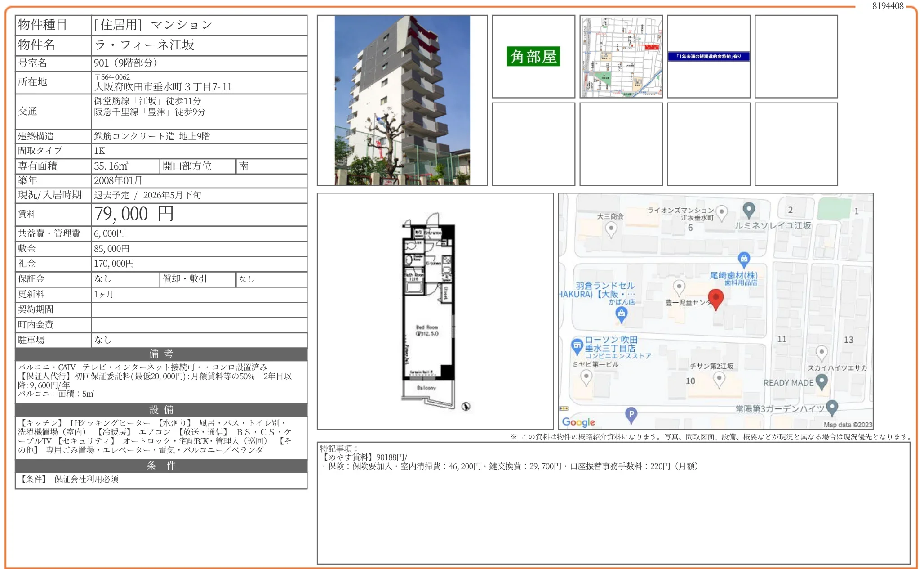This screenshot has width=924, height=569.
Task: Open the building exterior photo
Action: point(402,100)
